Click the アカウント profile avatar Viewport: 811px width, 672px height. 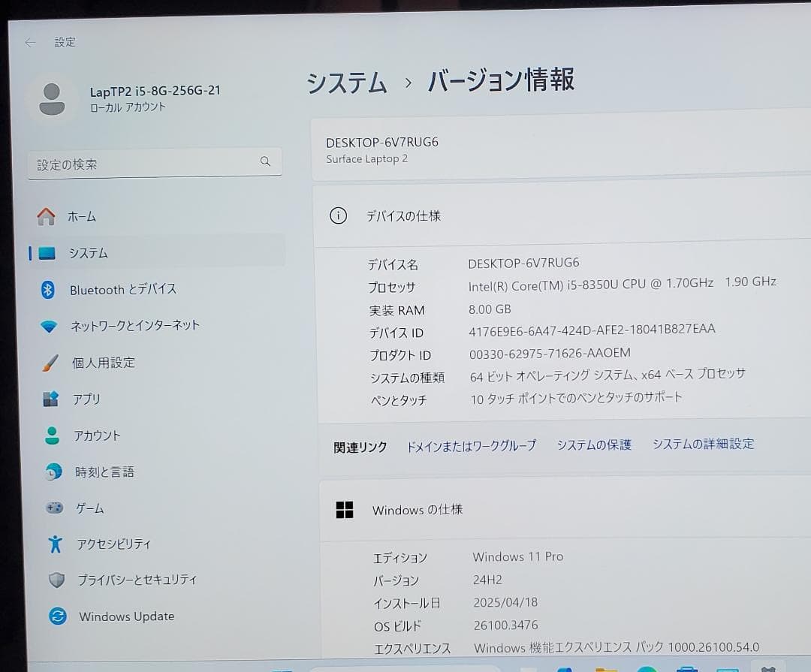pos(51,98)
